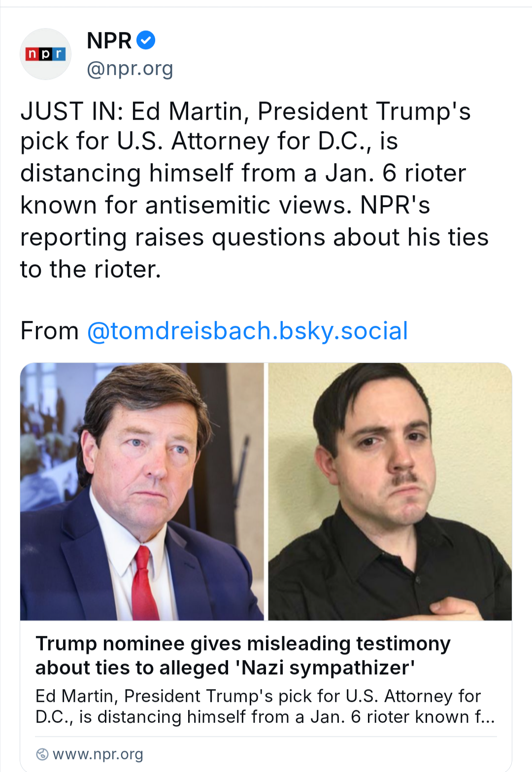Click the @npr.org handle
Viewport: 532px width, 772px height.
tap(130, 69)
